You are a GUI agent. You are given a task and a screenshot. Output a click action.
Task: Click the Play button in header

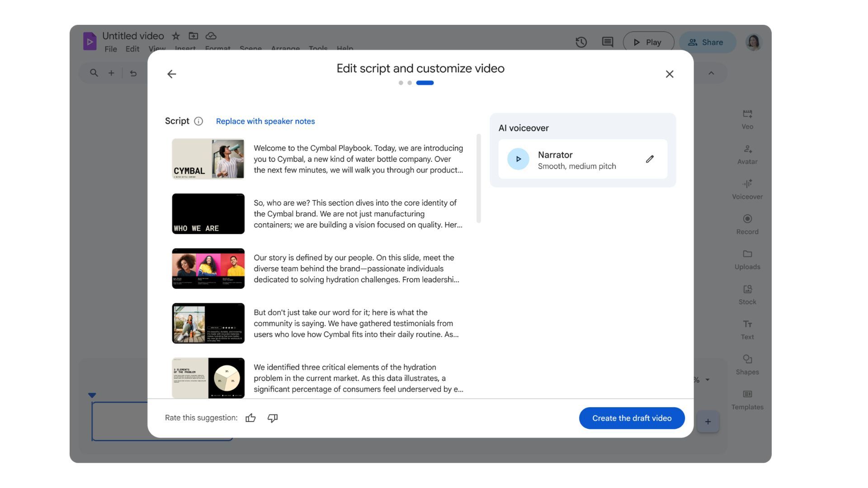tap(648, 42)
